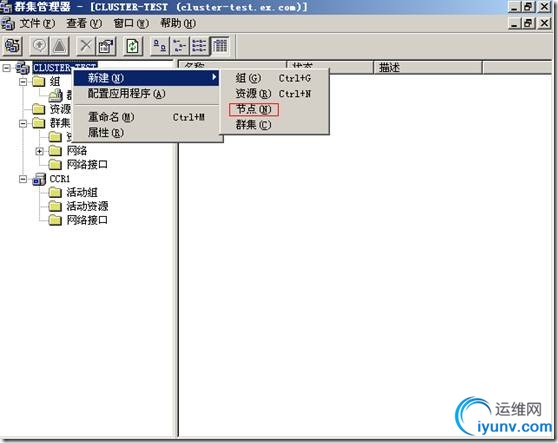Image resolution: width=558 pixels, height=443 pixels.
Task: Click the 资源 folder icon in tree
Action: click(39, 109)
